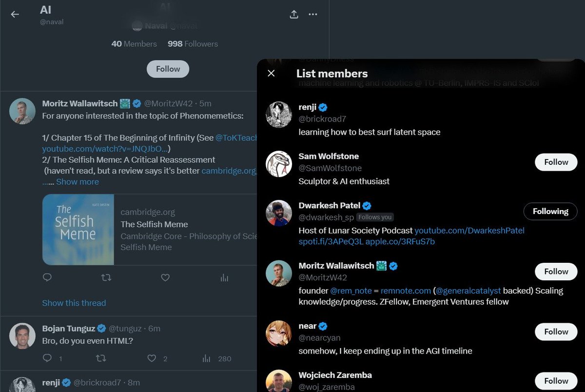
Task: Like Bojan Tunguz's HTML tweet
Action: click(152, 358)
